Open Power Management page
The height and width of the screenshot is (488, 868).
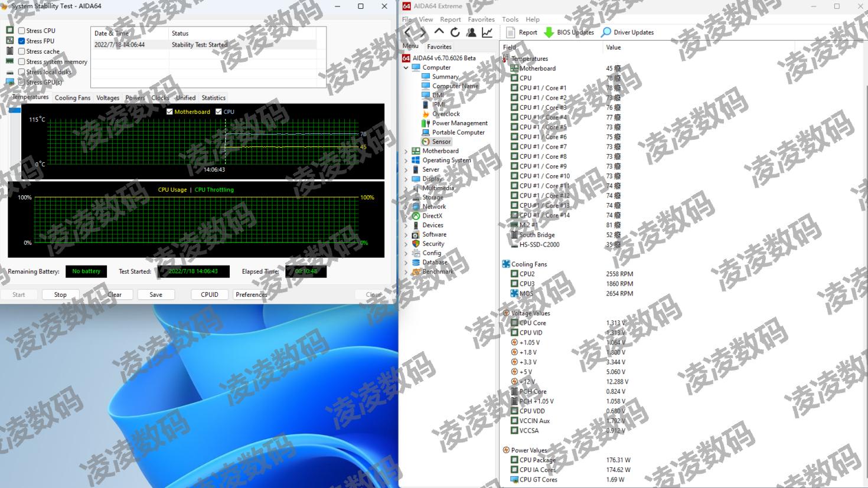click(x=455, y=123)
